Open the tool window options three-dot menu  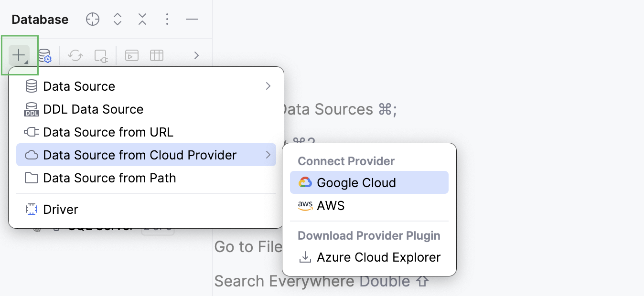point(167,19)
